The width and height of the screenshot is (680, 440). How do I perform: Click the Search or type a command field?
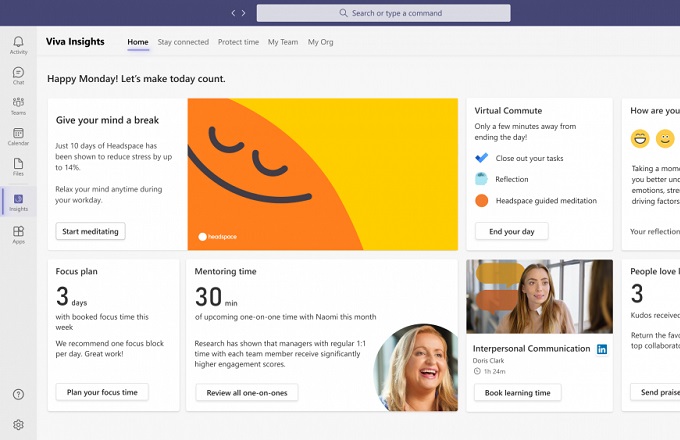(383, 13)
